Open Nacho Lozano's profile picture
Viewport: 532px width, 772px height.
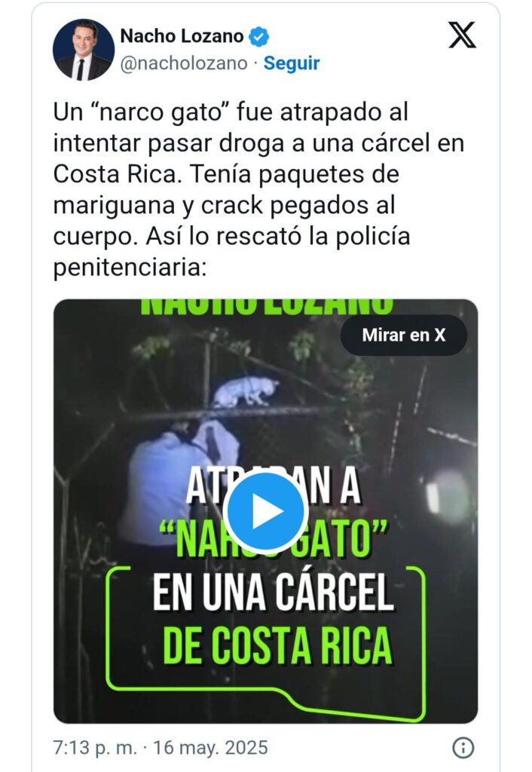coord(84,50)
